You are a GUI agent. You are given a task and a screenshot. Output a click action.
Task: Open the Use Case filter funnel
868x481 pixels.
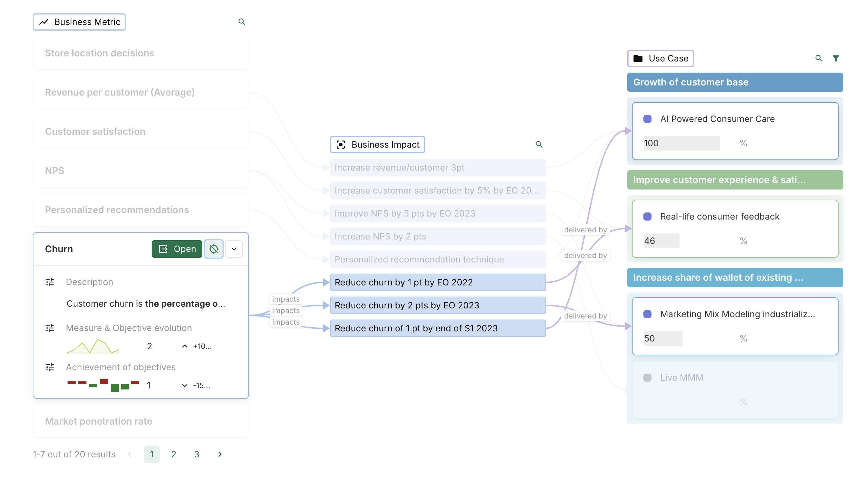836,58
